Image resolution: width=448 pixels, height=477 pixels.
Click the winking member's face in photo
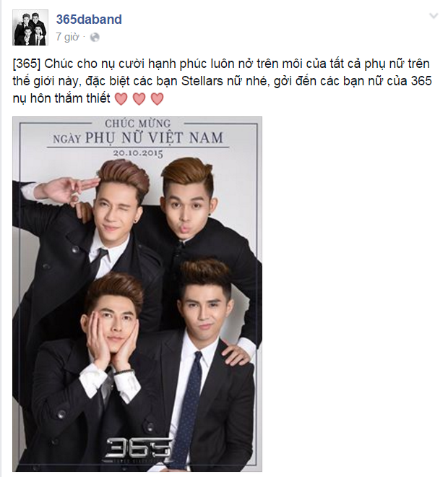pos(115,213)
